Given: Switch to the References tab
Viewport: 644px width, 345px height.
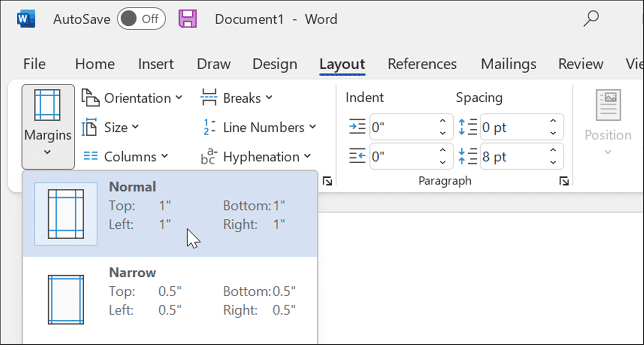Looking at the screenshot, I should click(422, 64).
